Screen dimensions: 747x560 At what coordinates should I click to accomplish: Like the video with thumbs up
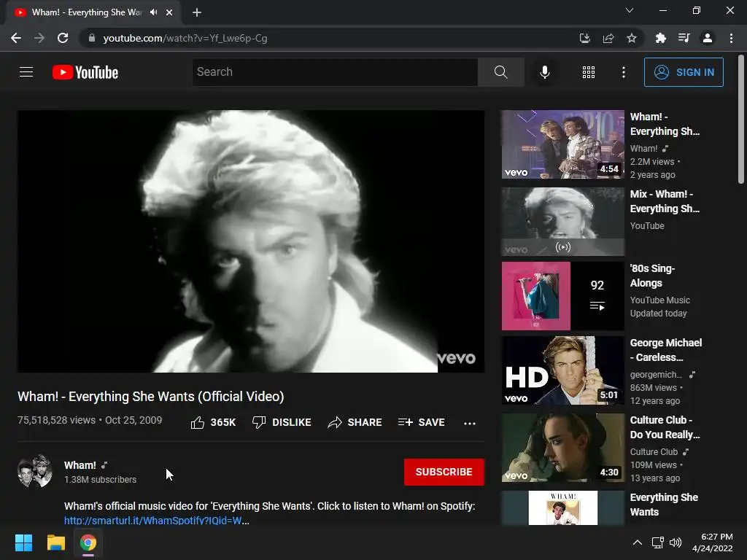tap(213, 422)
